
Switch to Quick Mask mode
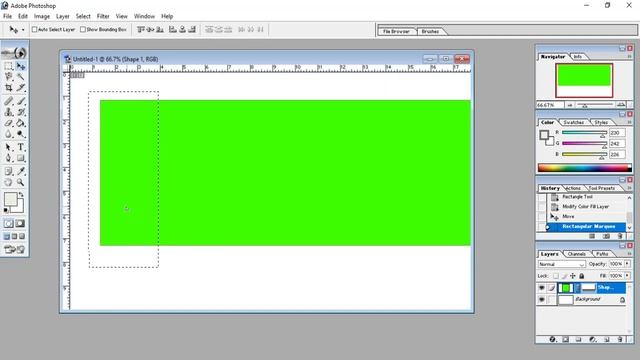[20, 223]
